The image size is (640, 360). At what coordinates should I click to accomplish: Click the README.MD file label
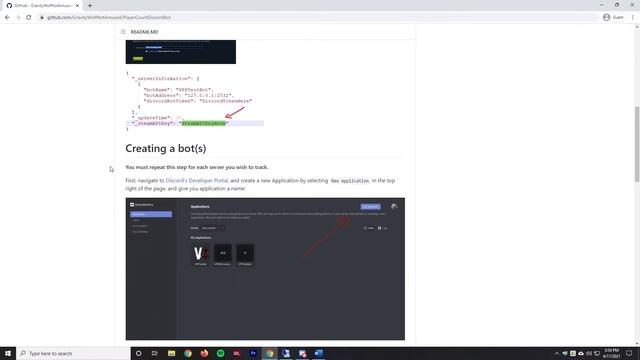144,32
